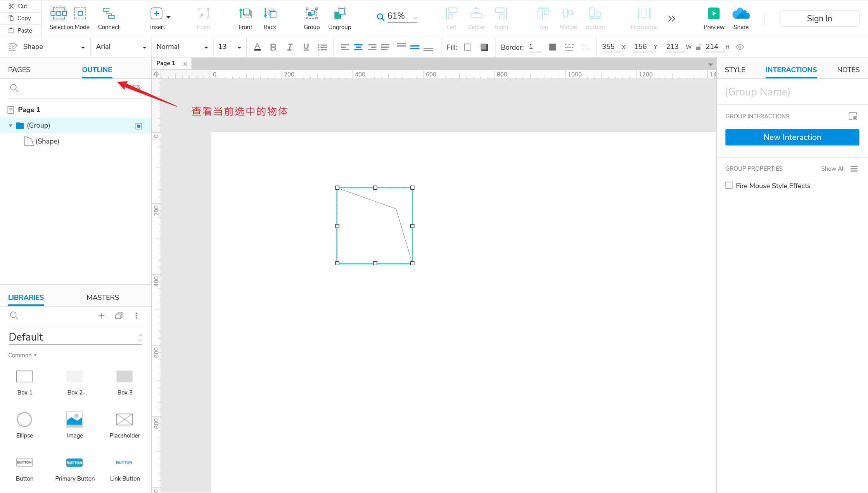The height and width of the screenshot is (493, 868).
Task: Toggle italic formatting
Action: [290, 47]
